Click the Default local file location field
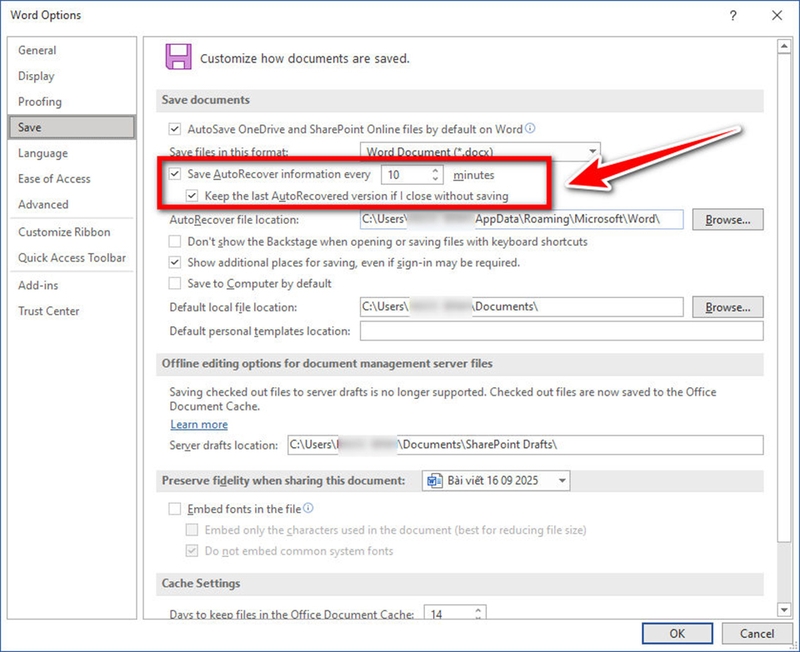 point(521,307)
